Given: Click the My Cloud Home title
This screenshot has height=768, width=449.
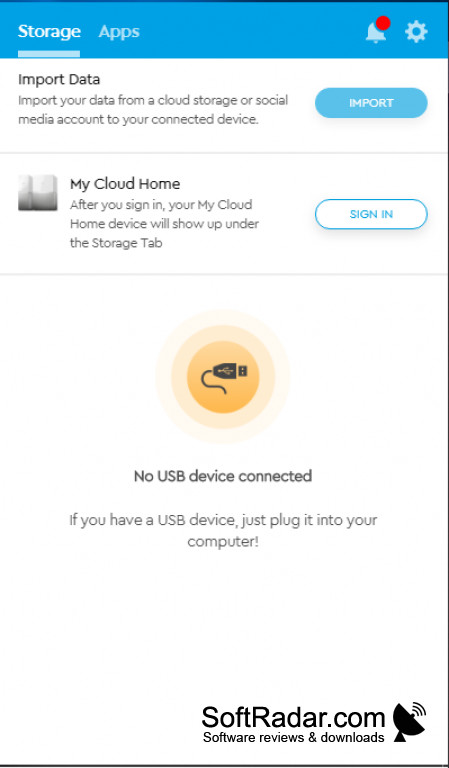Looking at the screenshot, I should (125, 184).
